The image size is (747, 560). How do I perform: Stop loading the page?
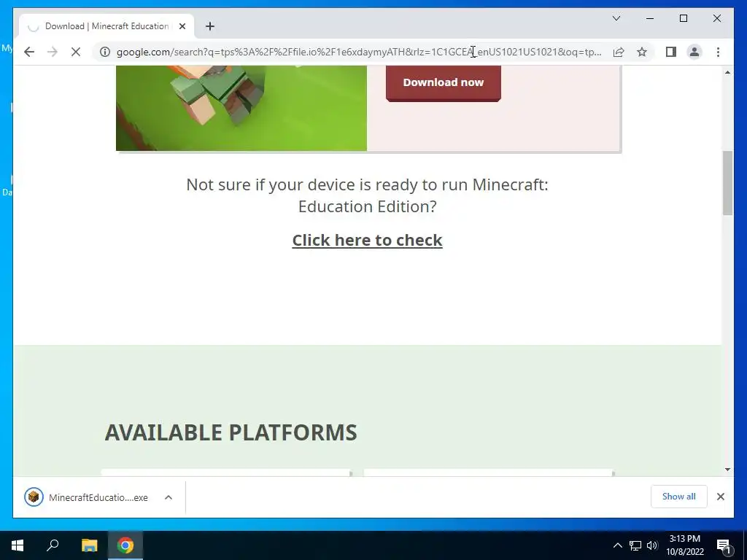76,52
